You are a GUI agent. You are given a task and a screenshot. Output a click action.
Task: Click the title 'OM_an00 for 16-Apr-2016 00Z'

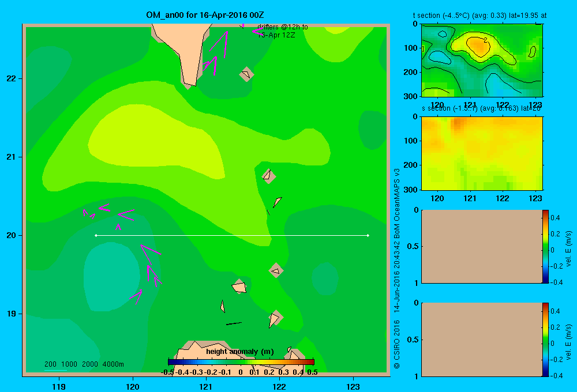tap(205, 15)
